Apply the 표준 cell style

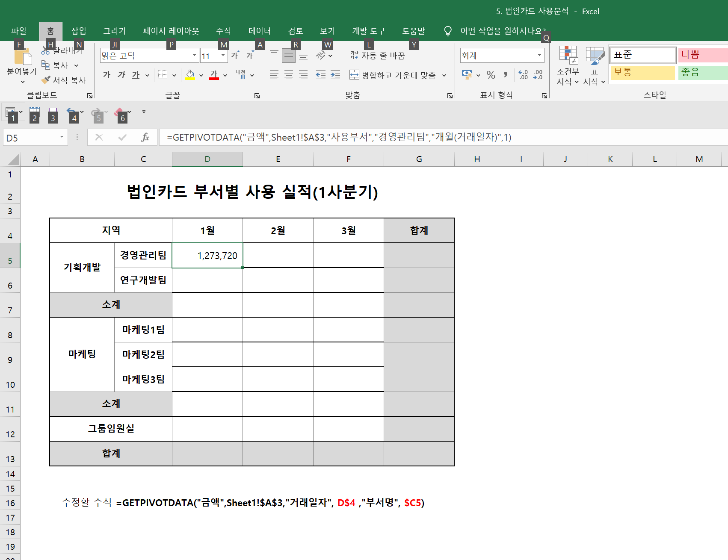(x=642, y=55)
